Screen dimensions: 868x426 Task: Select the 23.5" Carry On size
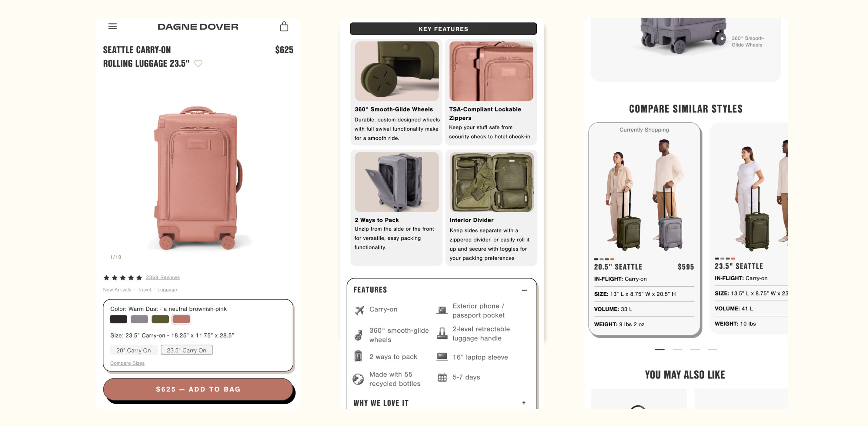[186, 350]
